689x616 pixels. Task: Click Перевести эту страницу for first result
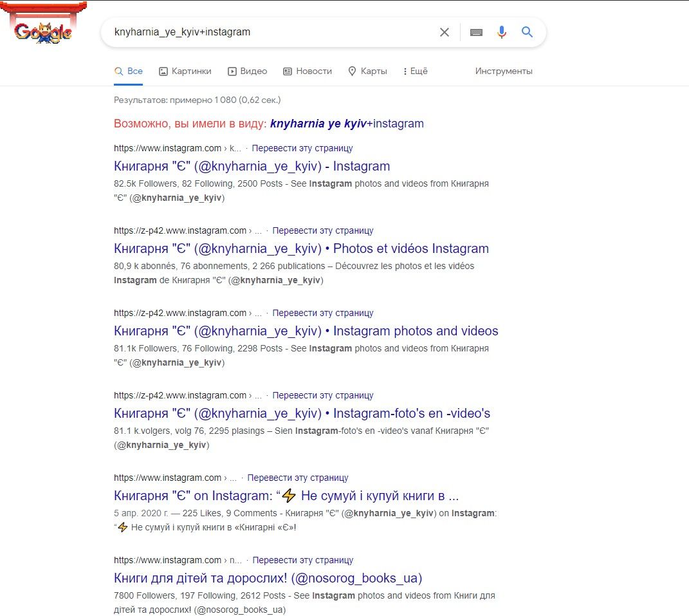(302, 148)
